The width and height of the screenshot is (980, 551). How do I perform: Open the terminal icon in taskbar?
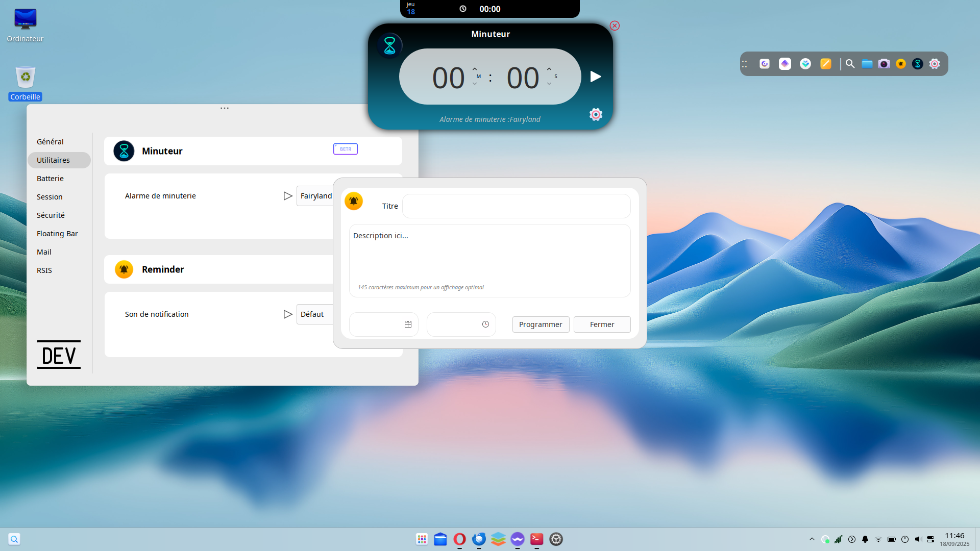pos(536,539)
